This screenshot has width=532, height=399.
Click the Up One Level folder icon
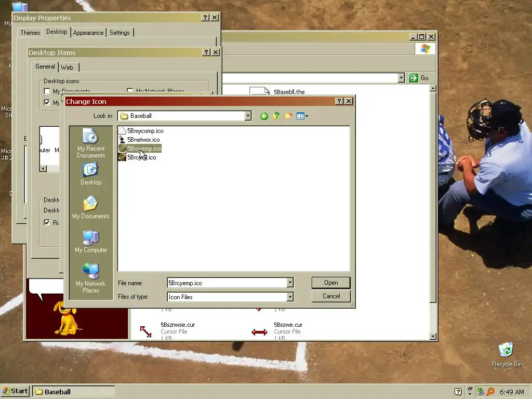point(276,116)
